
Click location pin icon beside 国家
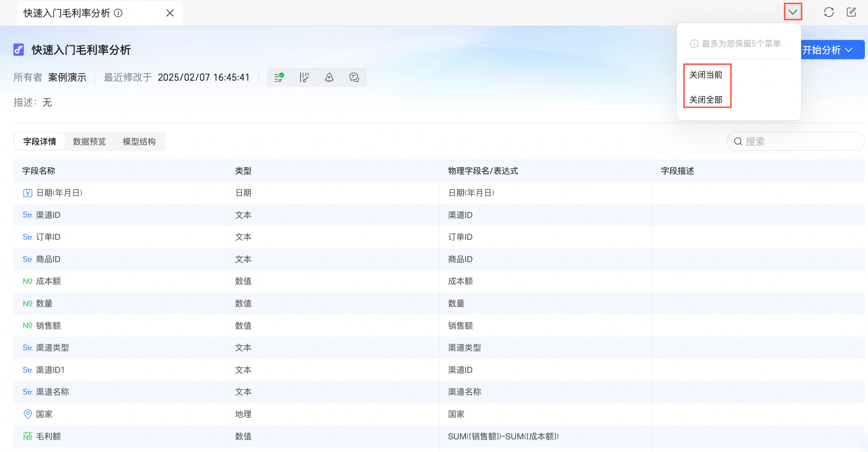(28, 414)
